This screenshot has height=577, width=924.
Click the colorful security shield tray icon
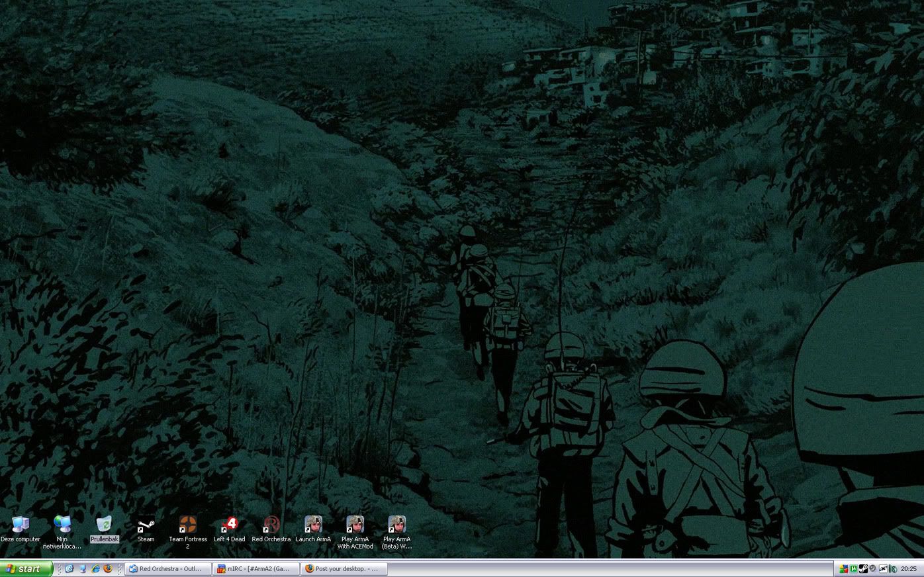tap(844, 569)
